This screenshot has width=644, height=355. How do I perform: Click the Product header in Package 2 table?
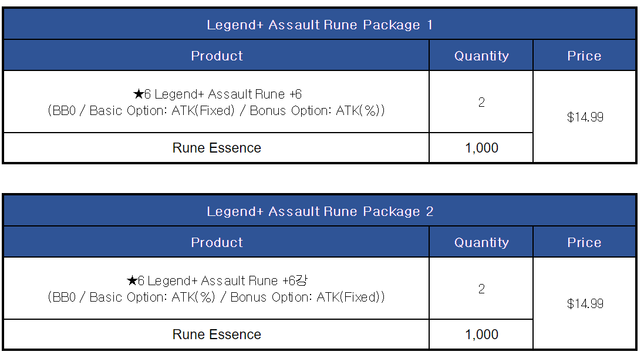[217, 242]
